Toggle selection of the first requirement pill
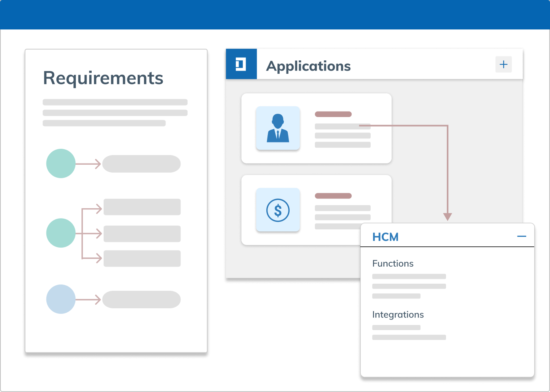Screen dimensions: 550x392 (141, 163)
